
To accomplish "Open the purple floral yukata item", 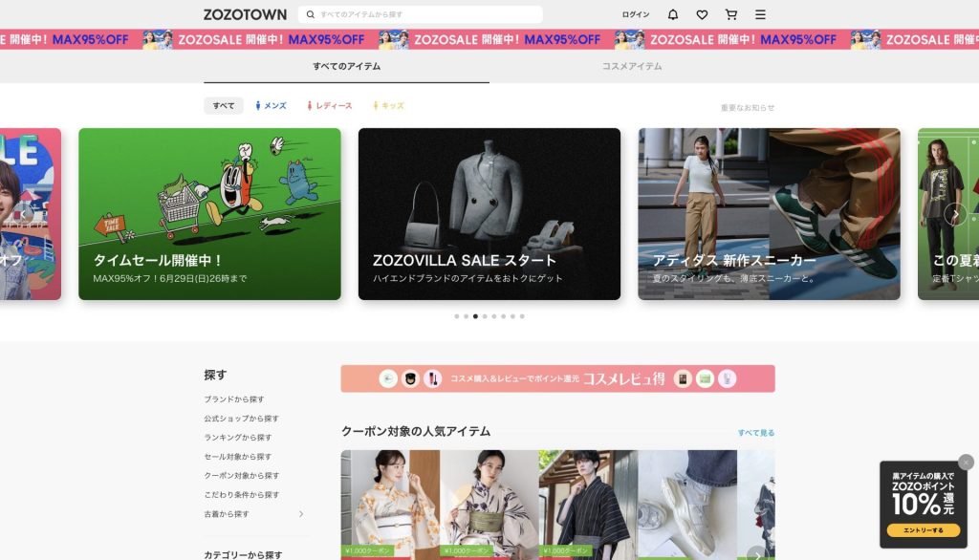I will pyautogui.click(x=489, y=505).
